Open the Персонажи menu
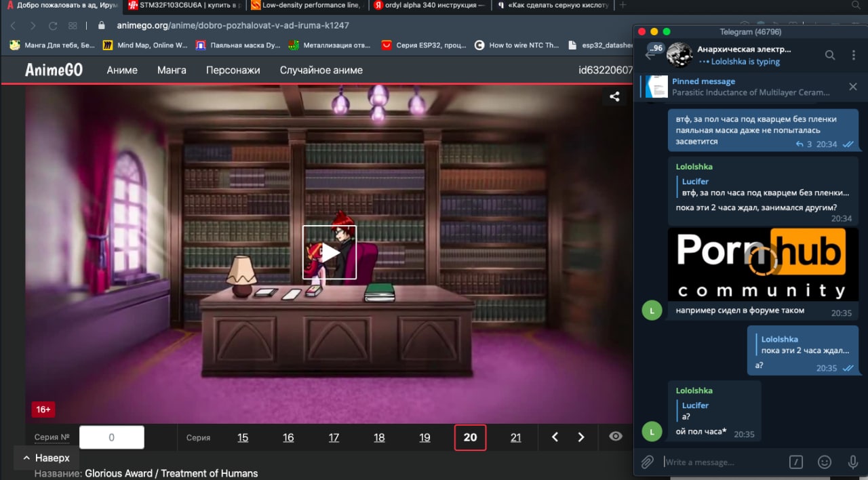Image resolution: width=868 pixels, height=480 pixels. [233, 70]
